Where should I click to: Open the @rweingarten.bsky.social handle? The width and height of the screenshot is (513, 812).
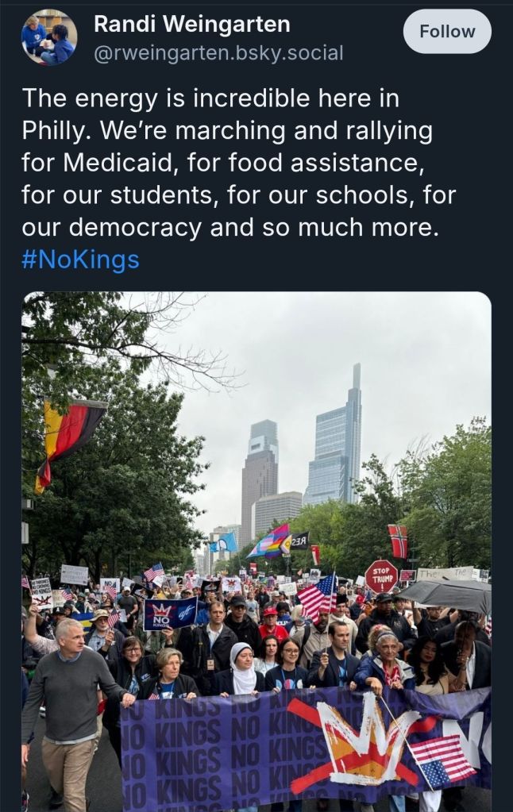click(x=218, y=53)
